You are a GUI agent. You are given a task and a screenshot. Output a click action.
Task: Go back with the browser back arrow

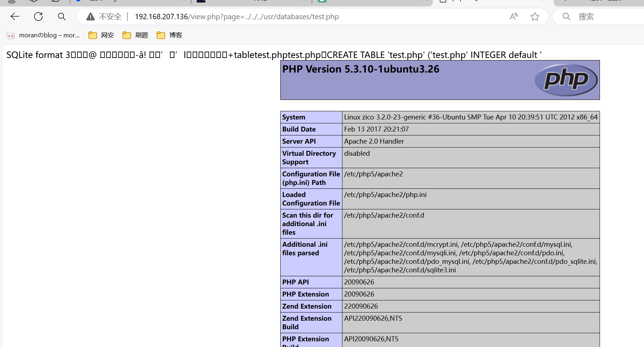[x=15, y=16]
